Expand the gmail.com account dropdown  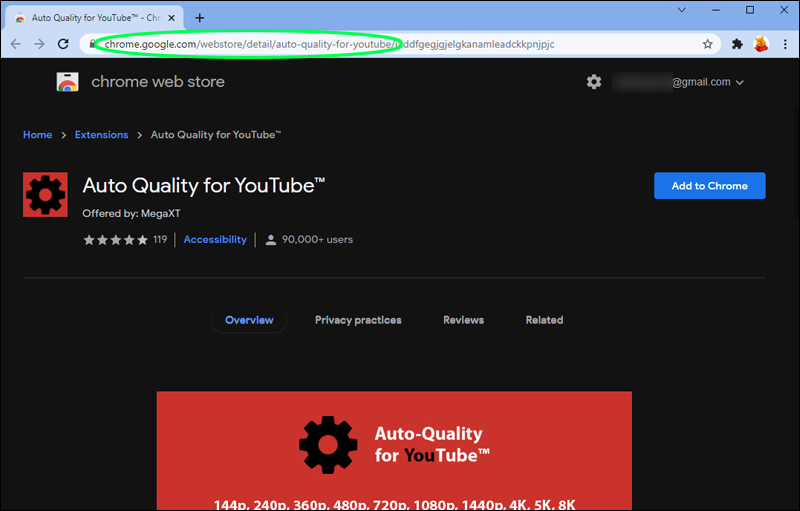(739, 82)
